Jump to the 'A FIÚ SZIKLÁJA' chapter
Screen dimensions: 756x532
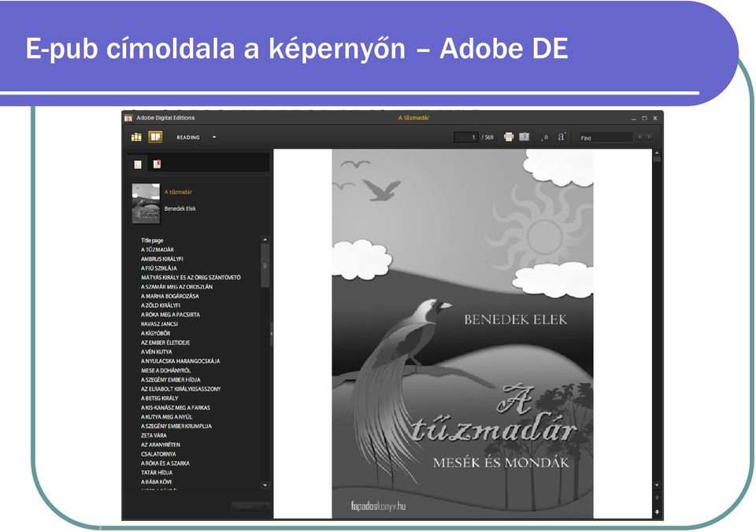click(x=158, y=268)
